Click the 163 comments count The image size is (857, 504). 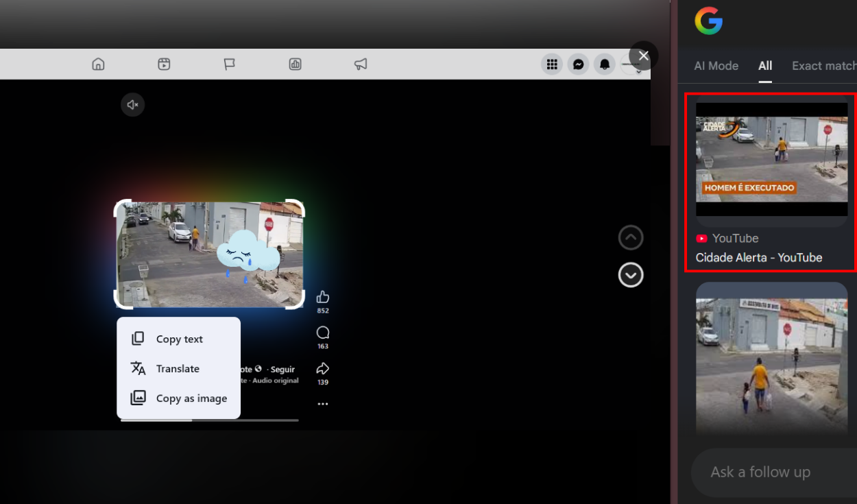(x=323, y=346)
